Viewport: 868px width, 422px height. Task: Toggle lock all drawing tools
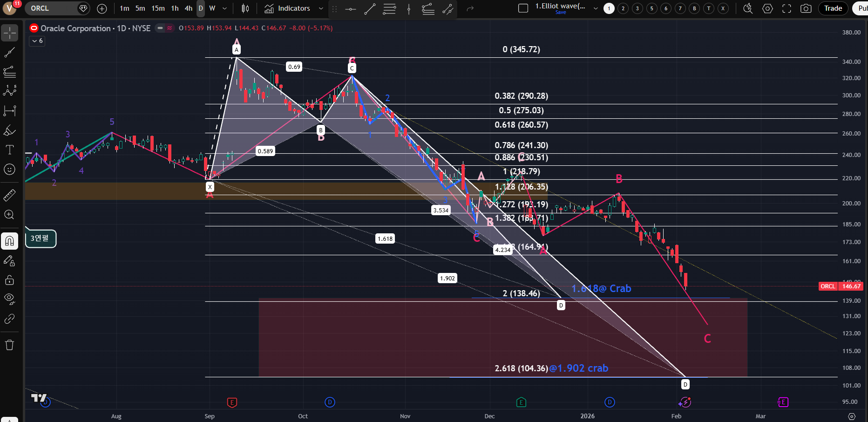pos(9,280)
